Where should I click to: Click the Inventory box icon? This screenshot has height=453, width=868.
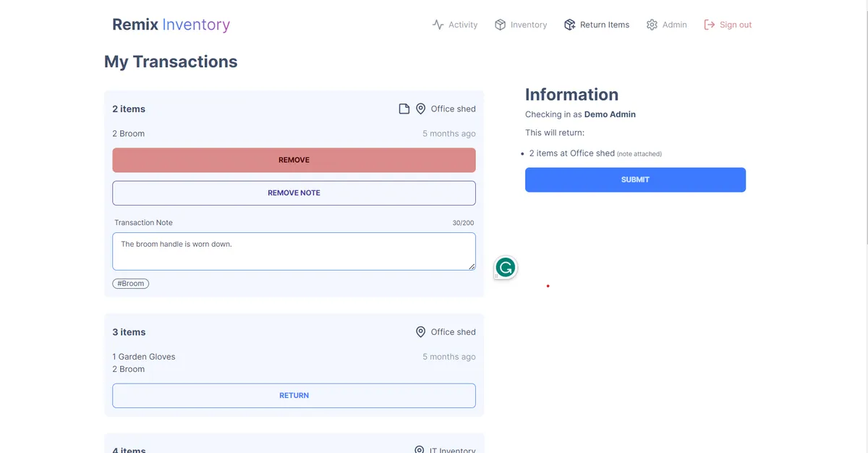tap(500, 25)
